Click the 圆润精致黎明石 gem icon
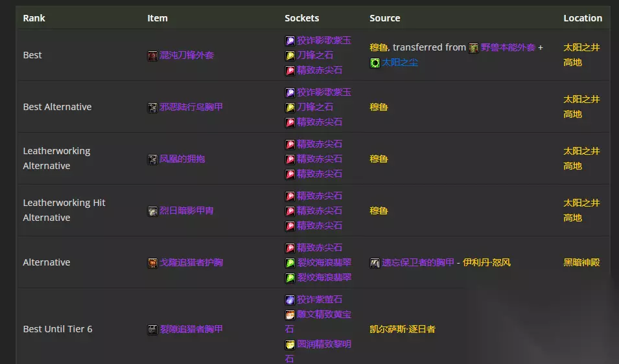Image resolution: width=619 pixels, height=364 pixels. (x=290, y=345)
